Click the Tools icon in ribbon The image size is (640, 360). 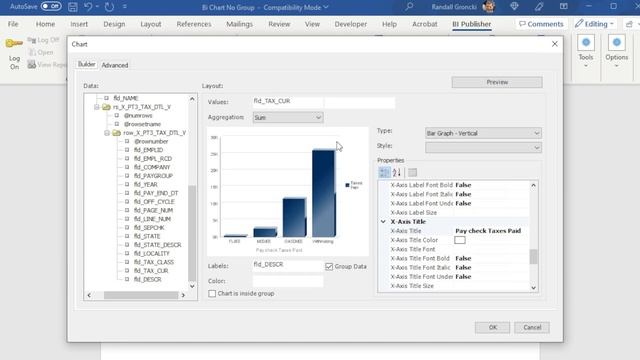tap(586, 42)
